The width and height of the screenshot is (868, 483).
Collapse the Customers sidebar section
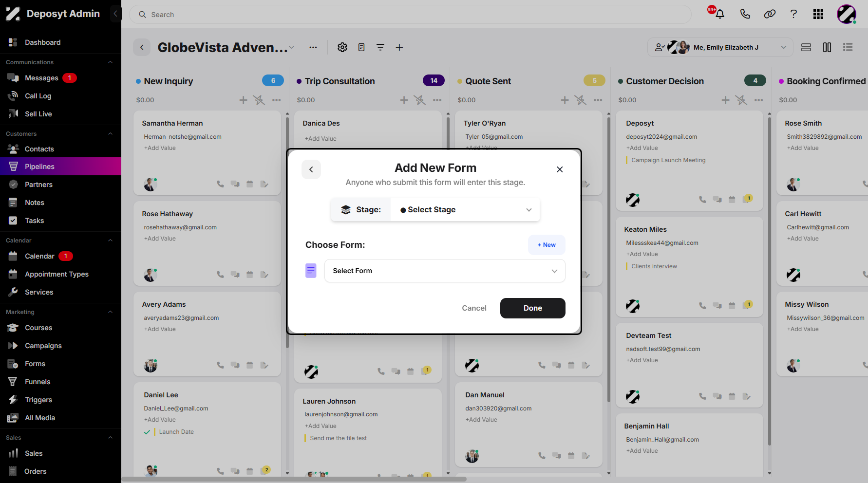[110, 134]
